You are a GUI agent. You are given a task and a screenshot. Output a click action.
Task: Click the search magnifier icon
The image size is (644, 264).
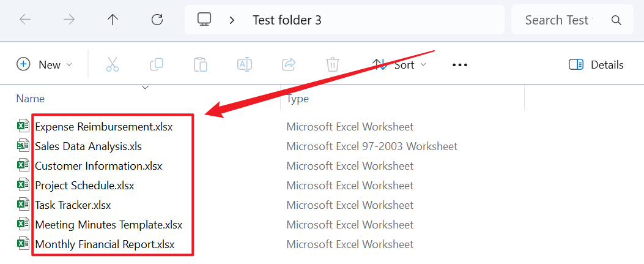coord(616,20)
